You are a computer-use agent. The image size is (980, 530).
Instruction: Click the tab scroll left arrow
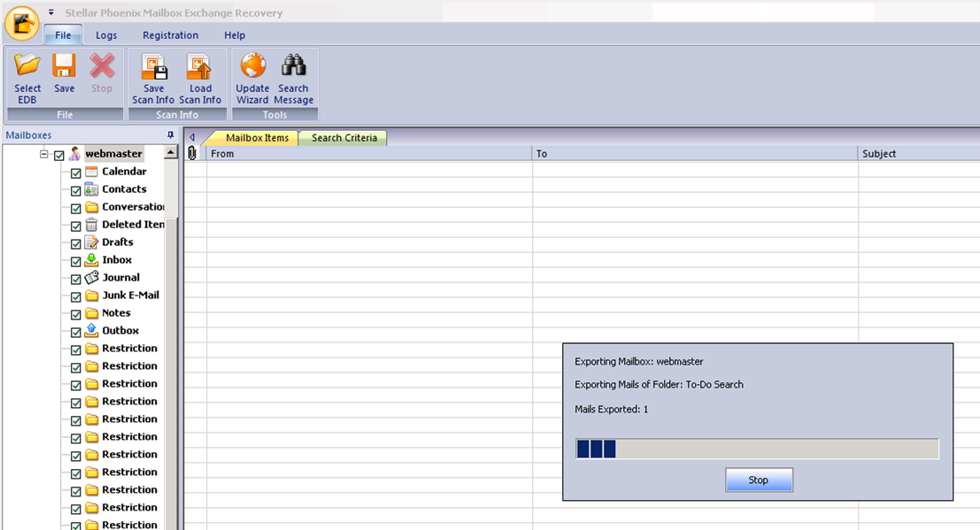tap(192, 137)
